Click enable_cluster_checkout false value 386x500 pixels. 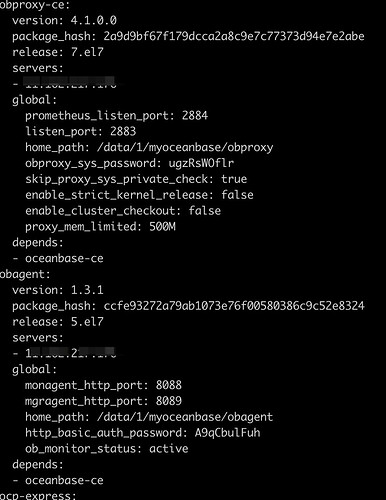click(205, 211)
